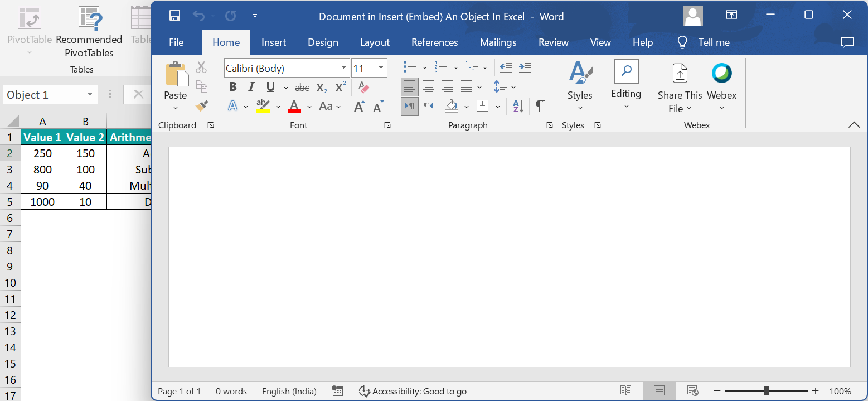Toggle subscript formatting
This screenshot has width=868, height=401.
(x=322, y=88)
